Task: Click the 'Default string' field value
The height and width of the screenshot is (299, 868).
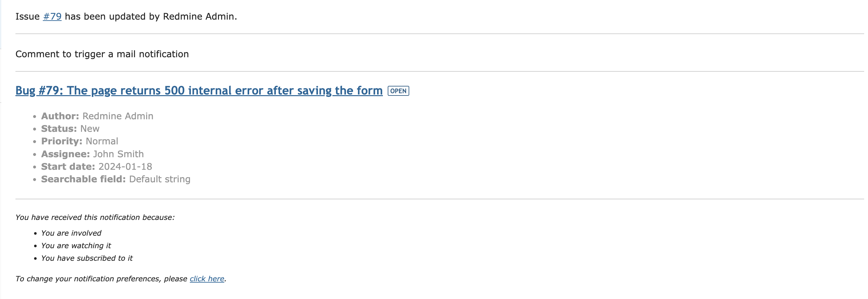Action: coord(160,179)
